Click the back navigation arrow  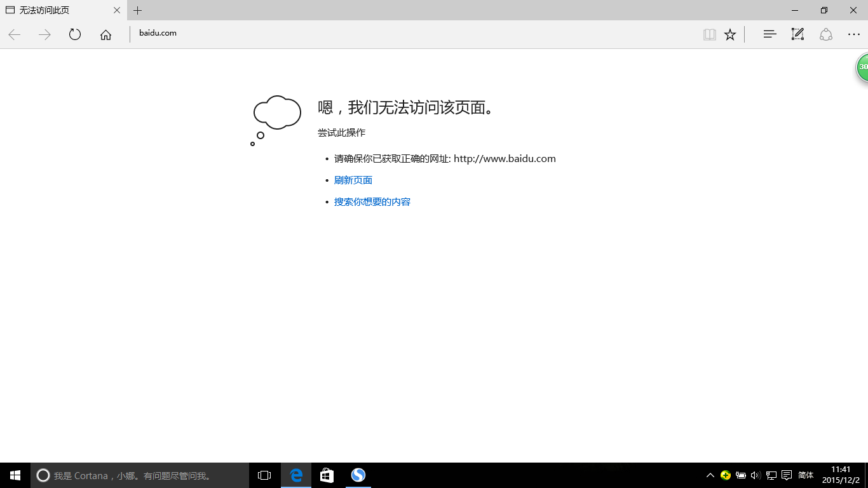pos(15,35)
